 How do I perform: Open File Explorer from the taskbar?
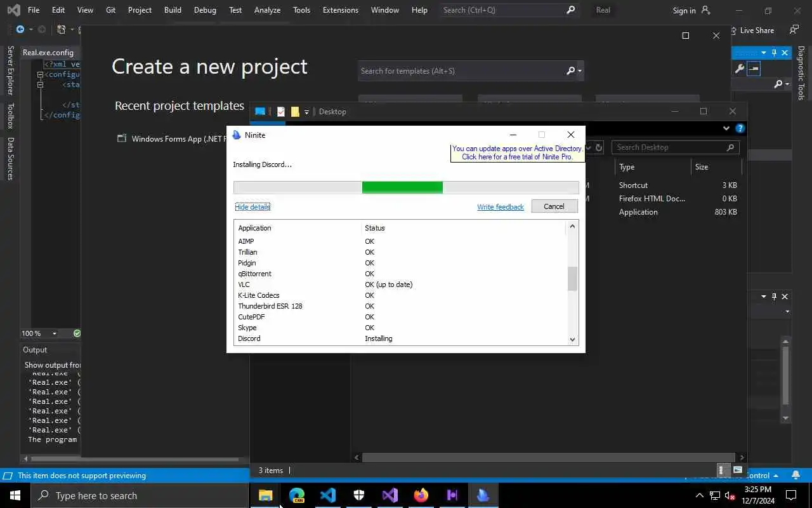point(265,495)
